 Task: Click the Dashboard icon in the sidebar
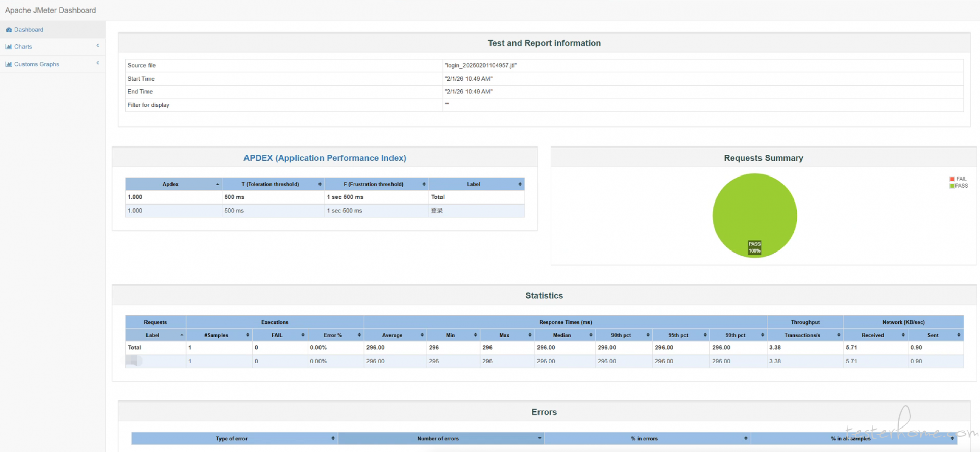[9, 30]
